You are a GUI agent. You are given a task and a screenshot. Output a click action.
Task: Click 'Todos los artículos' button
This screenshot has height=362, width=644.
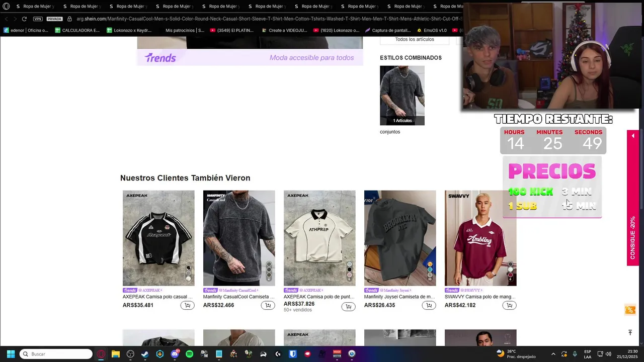pyautogui.click(x=415, y=40)
